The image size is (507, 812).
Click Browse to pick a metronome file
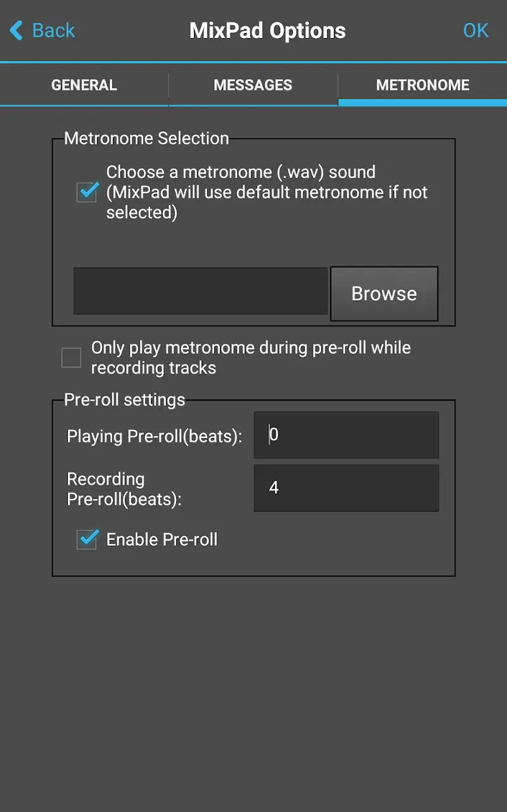point(384,293)
